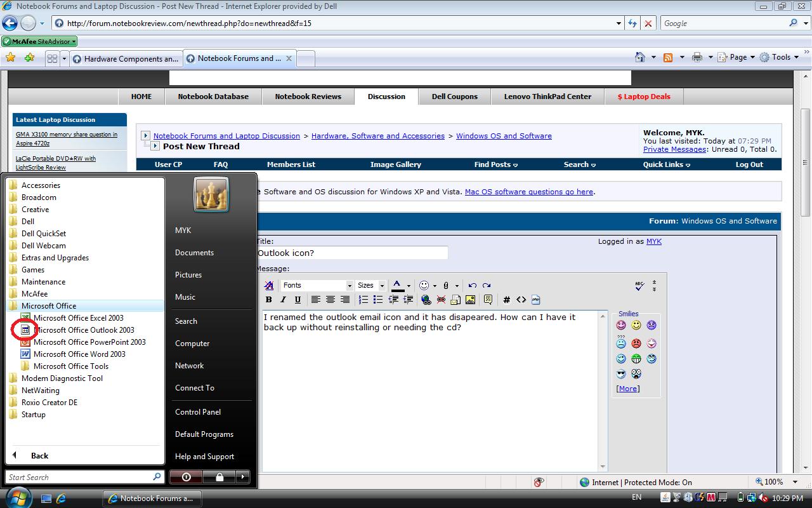Click Log Out in the forum navbar

pyautogui.click(x=749, y=164)
